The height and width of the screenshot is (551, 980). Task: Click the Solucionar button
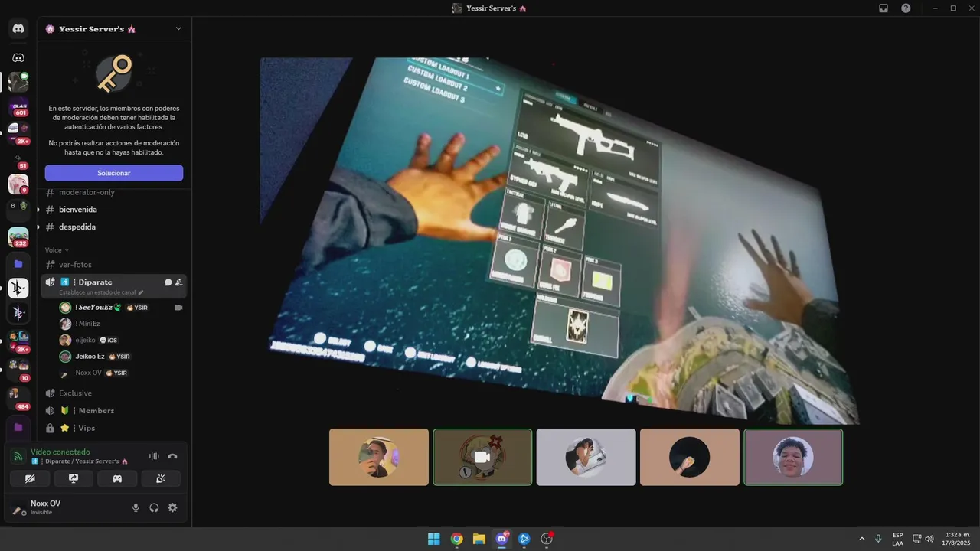(x=113, y=173)
